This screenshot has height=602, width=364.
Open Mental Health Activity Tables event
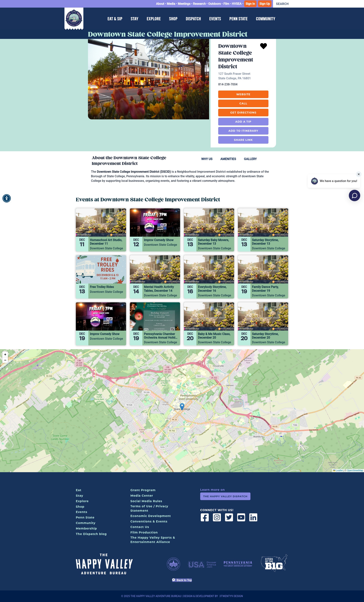tap(155, 277)
